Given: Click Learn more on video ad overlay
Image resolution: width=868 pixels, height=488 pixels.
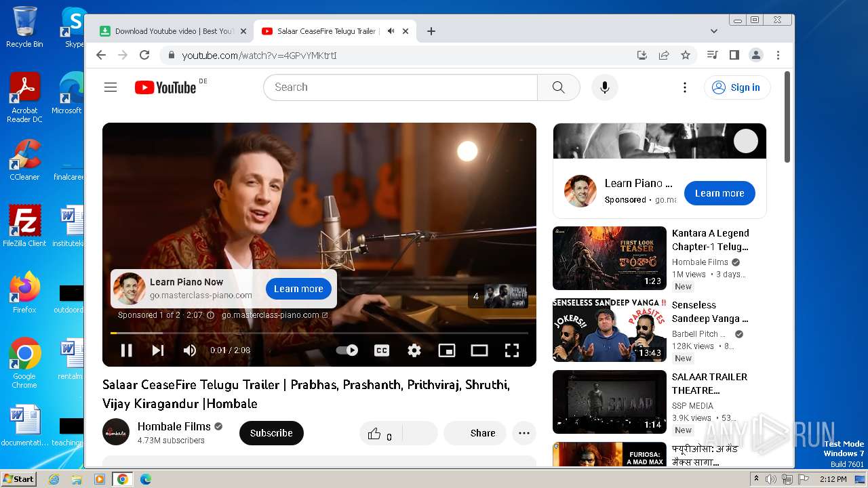Looking at the screenshot, I should click(298, 289).
